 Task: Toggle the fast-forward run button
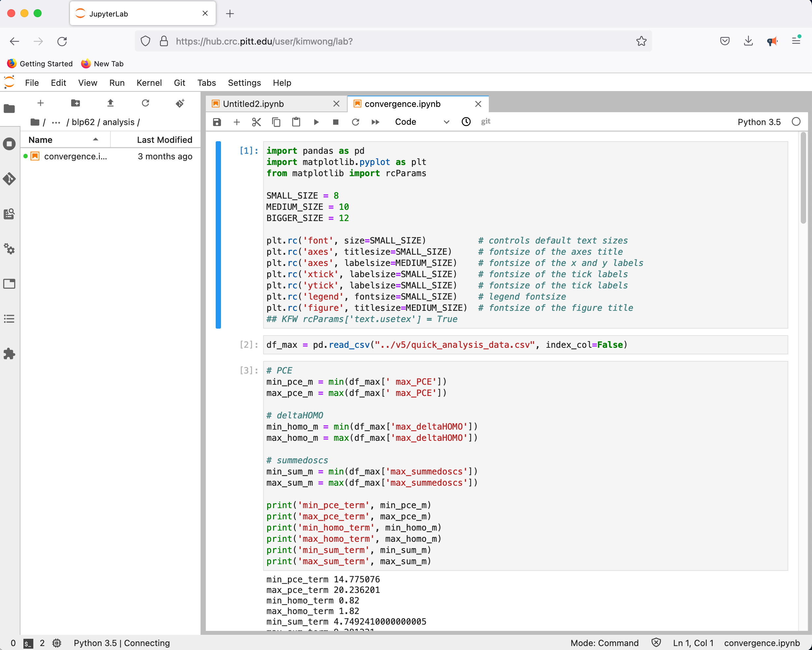coord(375,121)
